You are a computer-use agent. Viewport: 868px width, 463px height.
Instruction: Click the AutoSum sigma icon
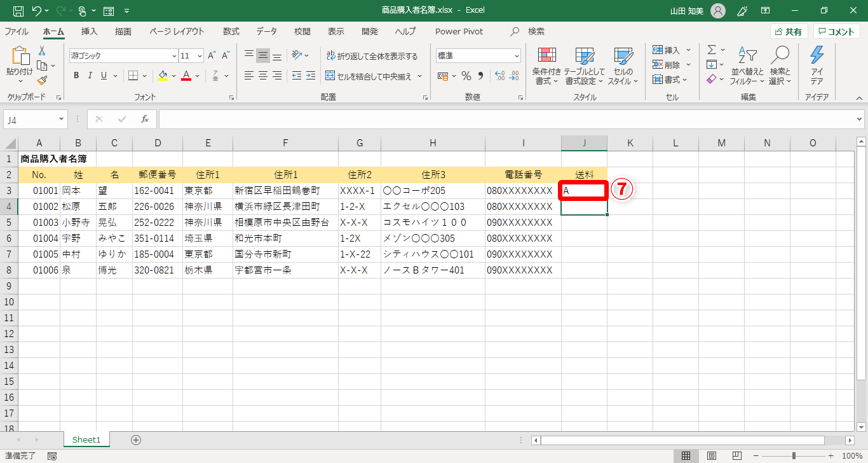[x=712, y=50]
